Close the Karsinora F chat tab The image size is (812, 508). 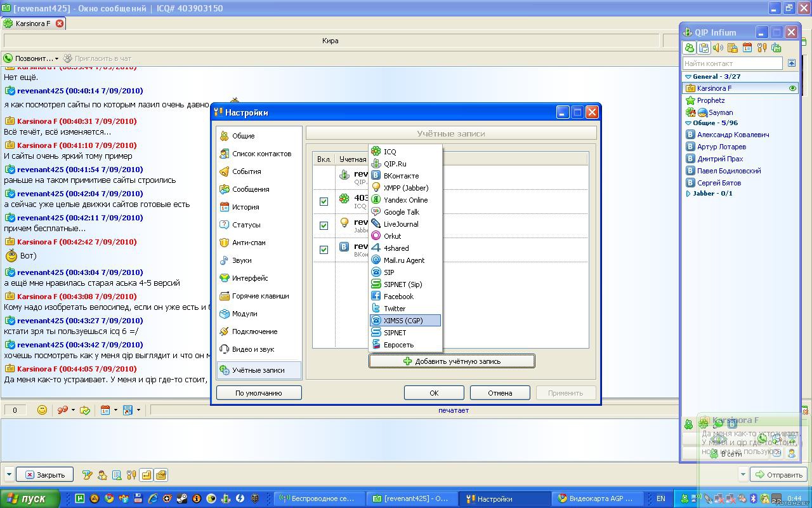coord(60,23)
